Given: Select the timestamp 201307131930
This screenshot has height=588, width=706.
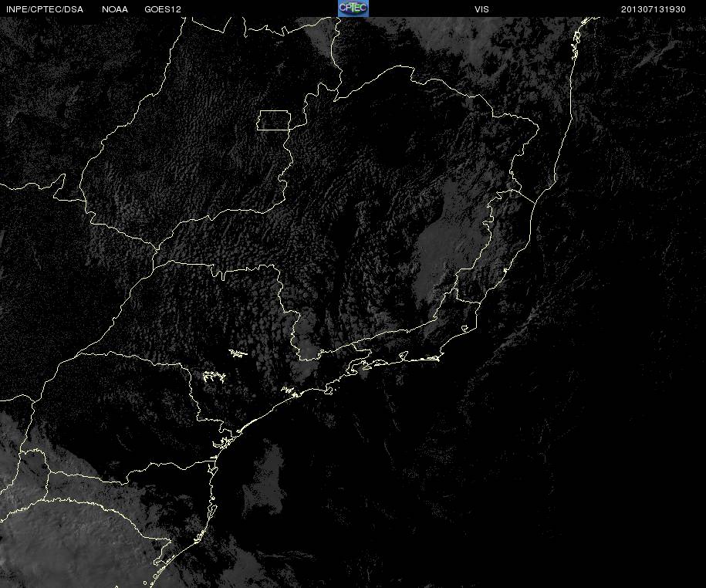Looking at the screenshot, I should pyautogui.click(x=654, y=9).
